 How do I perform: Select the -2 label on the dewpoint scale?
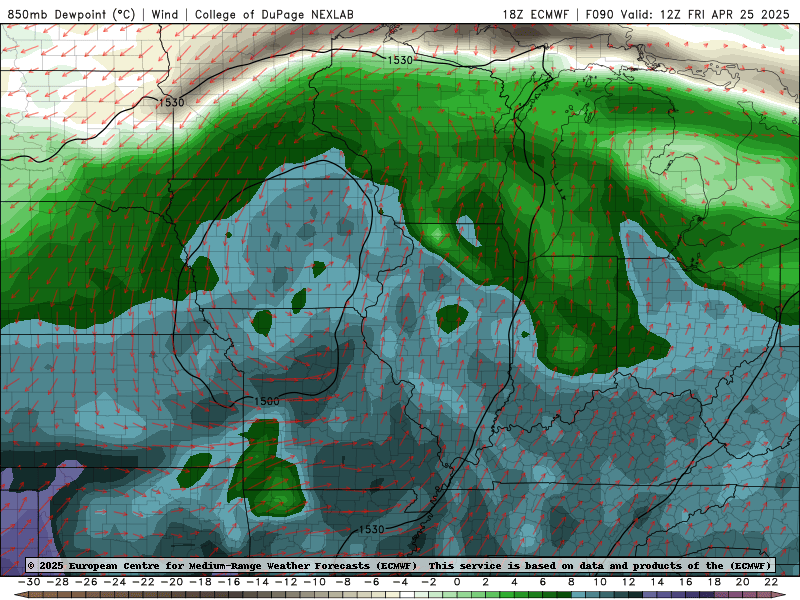(429, 582)
